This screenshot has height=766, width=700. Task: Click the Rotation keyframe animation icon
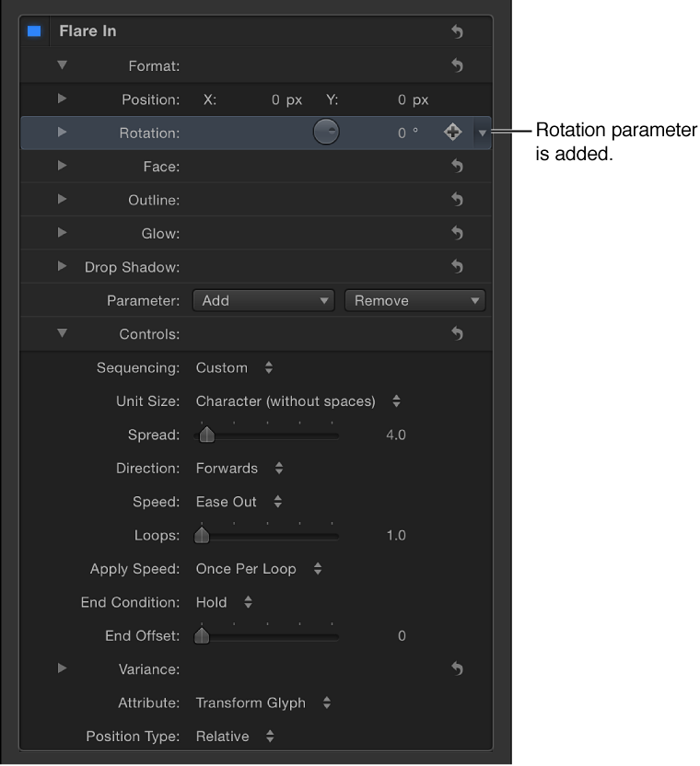(x=452, y=132)
